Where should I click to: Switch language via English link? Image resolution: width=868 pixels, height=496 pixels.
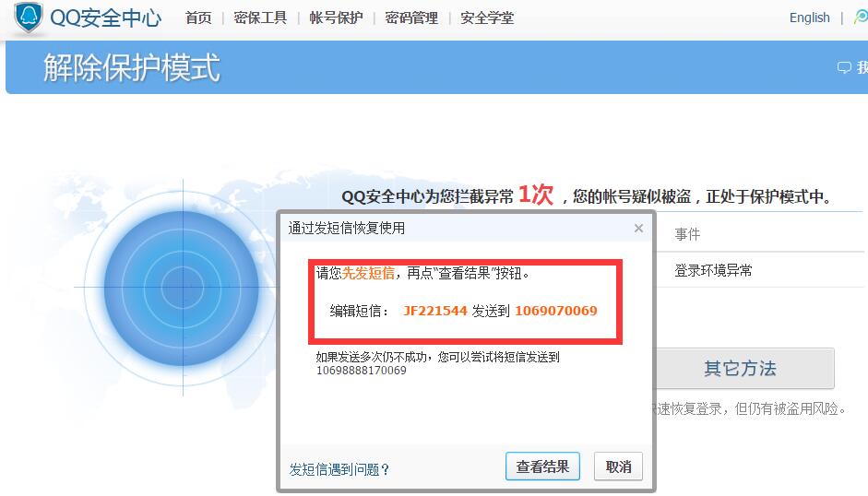(809, 18)
